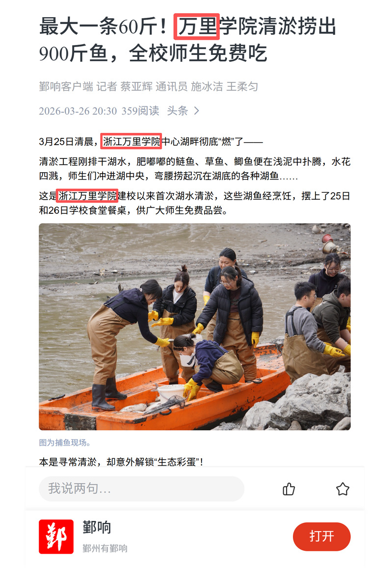
Task: Focus the 我说两句 comment field
Action: click(x=141, y=489)
